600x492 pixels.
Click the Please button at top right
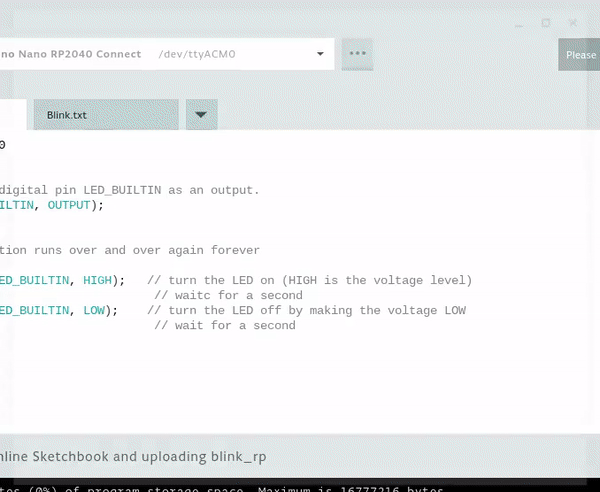click(579, 54)
